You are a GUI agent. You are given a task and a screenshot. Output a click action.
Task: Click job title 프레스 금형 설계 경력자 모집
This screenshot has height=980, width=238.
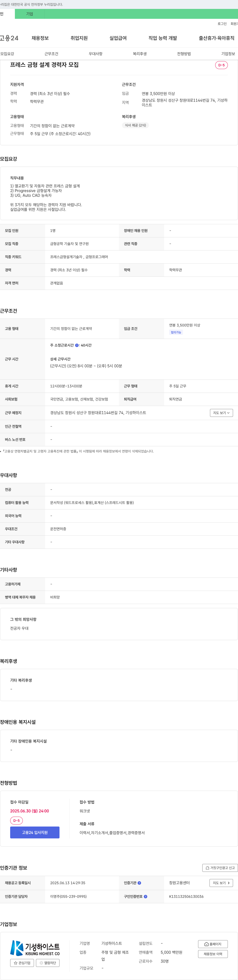coord(44,65)
